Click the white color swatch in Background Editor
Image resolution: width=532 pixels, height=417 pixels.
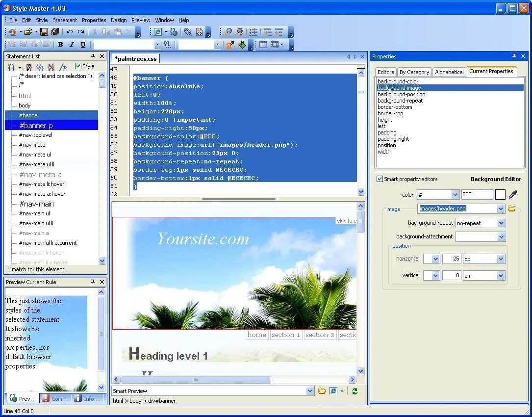[501, 195]
